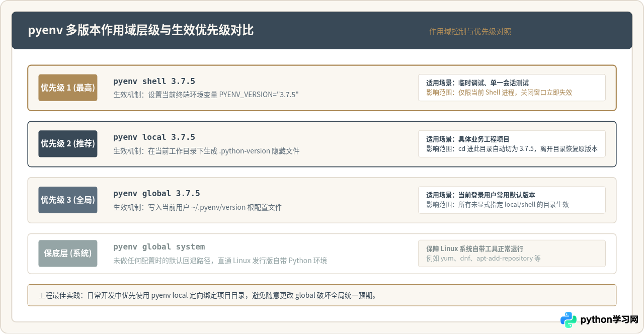Screen dimensions: 644x334
Task: Click the 优先级 1 (最高) badge
Action: 68,88
